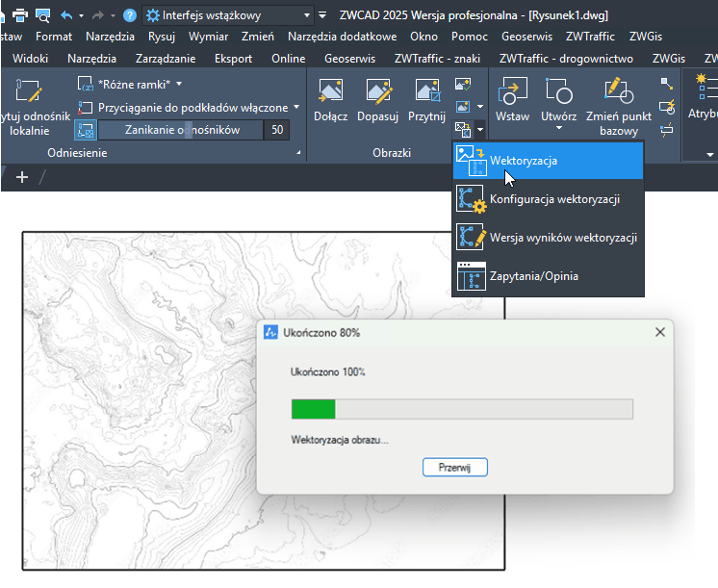Image resolution: width=718 pixels, height=588 pixels.
Task: Click the Atrybuty attribute icon
Action: click(705, 87)
